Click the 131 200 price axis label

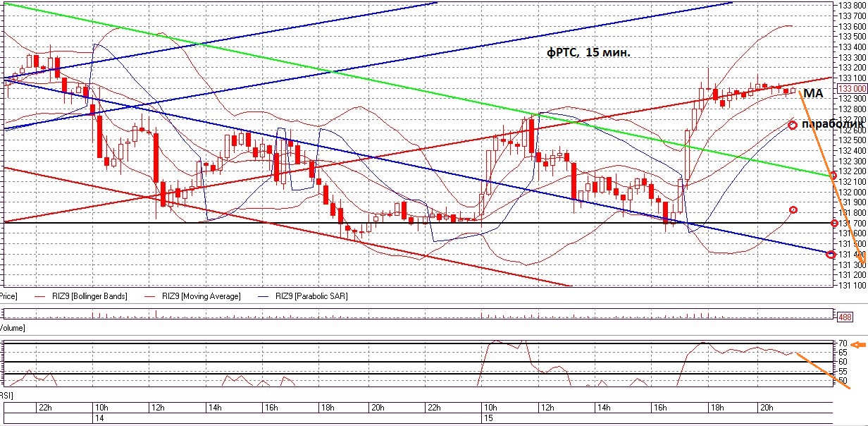[x=851, y=274]
